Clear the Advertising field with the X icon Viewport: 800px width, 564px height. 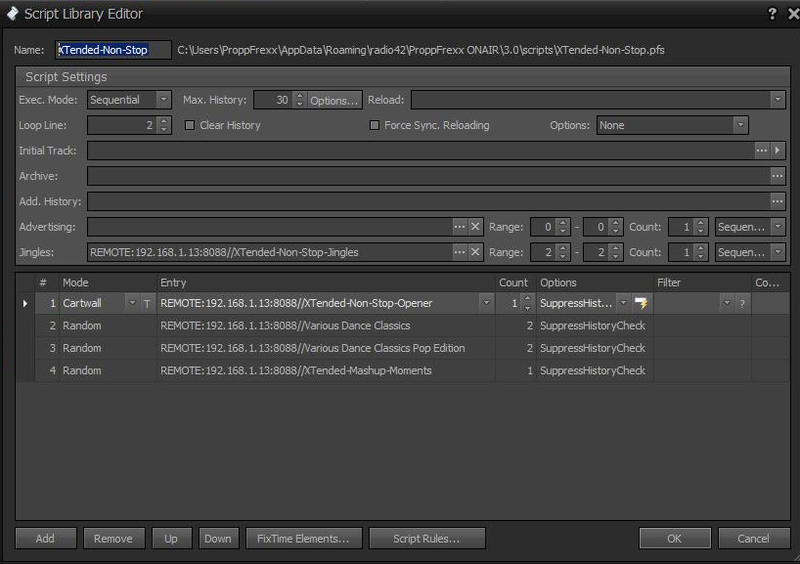(475, 227)
